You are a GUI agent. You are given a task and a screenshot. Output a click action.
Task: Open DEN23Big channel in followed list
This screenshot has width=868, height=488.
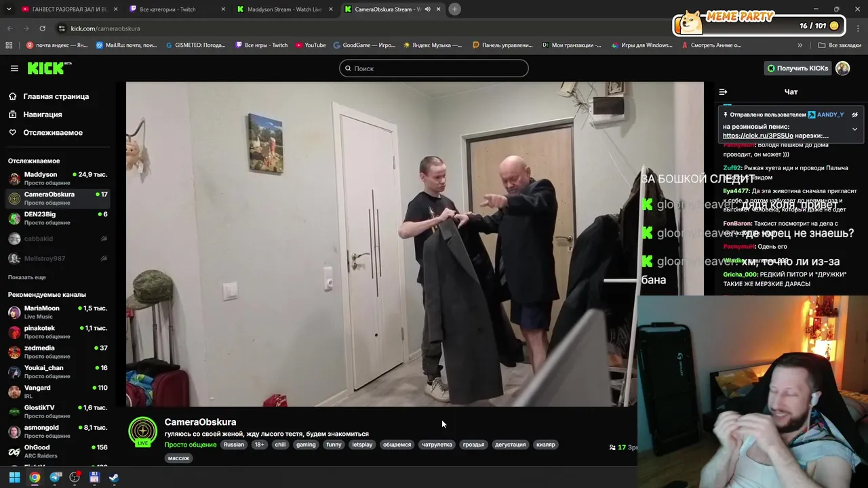(58, 218)
